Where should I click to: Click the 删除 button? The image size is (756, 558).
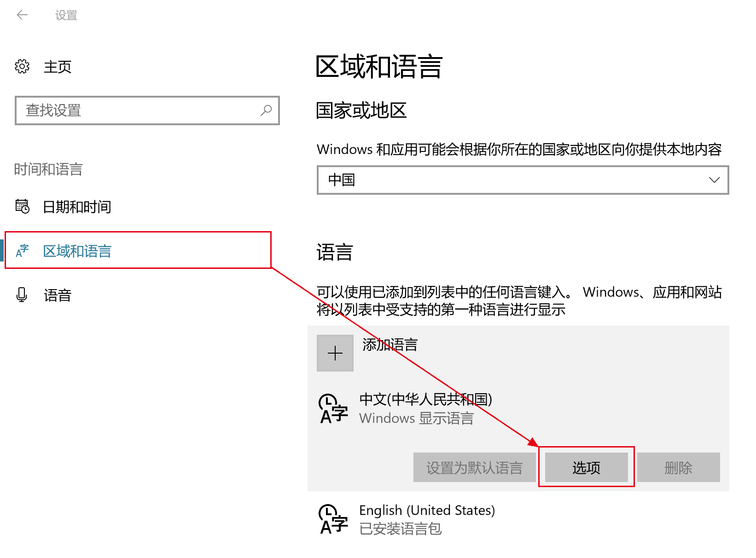click(x=678, y=467)
